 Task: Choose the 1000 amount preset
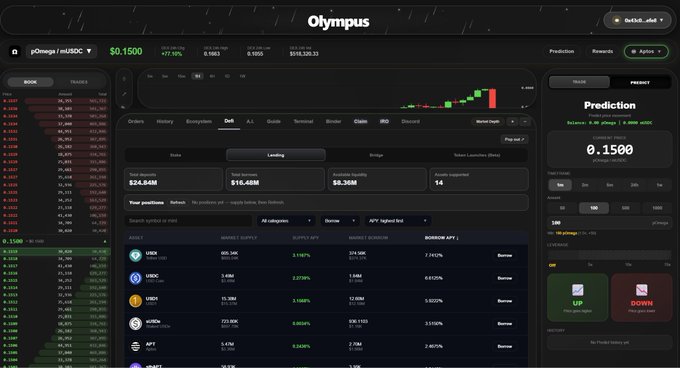tap(657, 208)
